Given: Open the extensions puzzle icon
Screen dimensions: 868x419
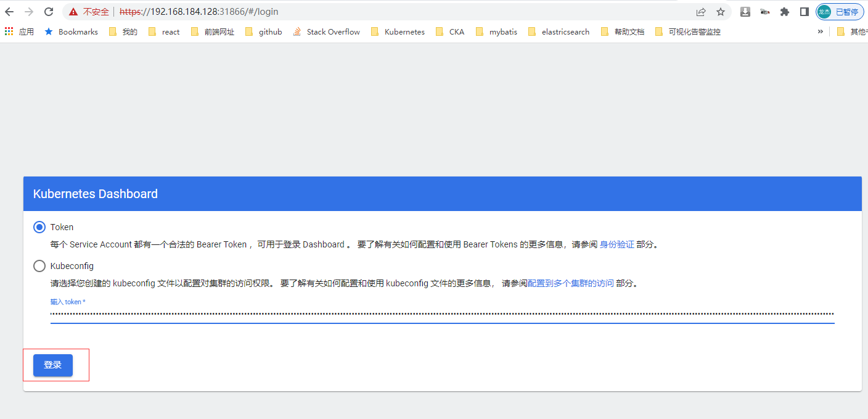Looking at the screenshot, I should [785, 12].
